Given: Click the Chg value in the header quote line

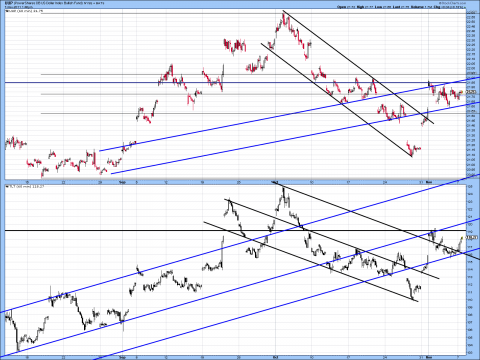Looking at the screenshot, I should click(x=452, y=7).
